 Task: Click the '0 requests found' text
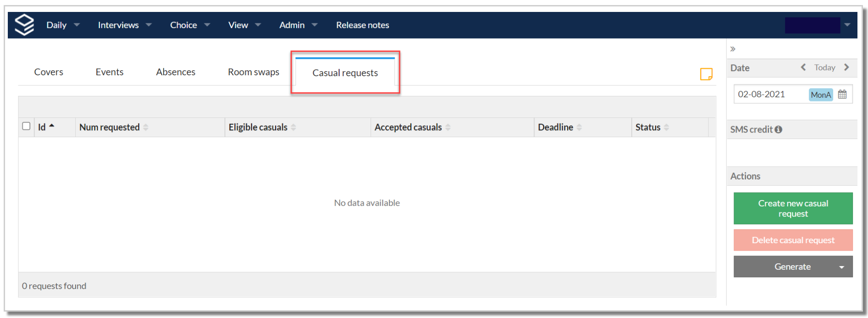click(x=54, y=286)
